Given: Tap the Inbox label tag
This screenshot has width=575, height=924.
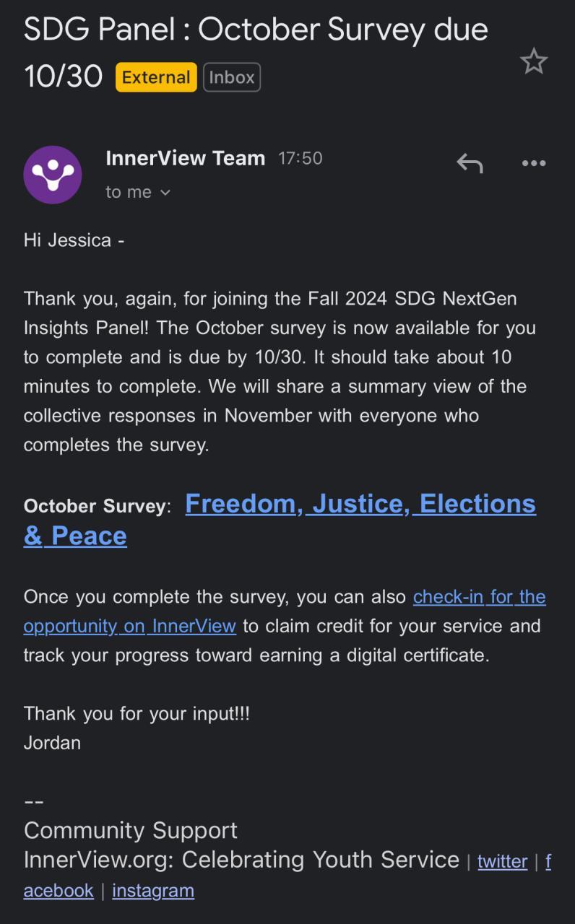Looking at the screenshot, I should click(232, 77).
